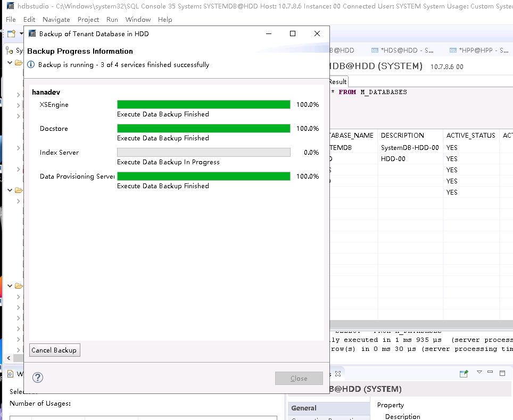Select the SystemDB-HDD-00 description cell

[x=410, y=148]
